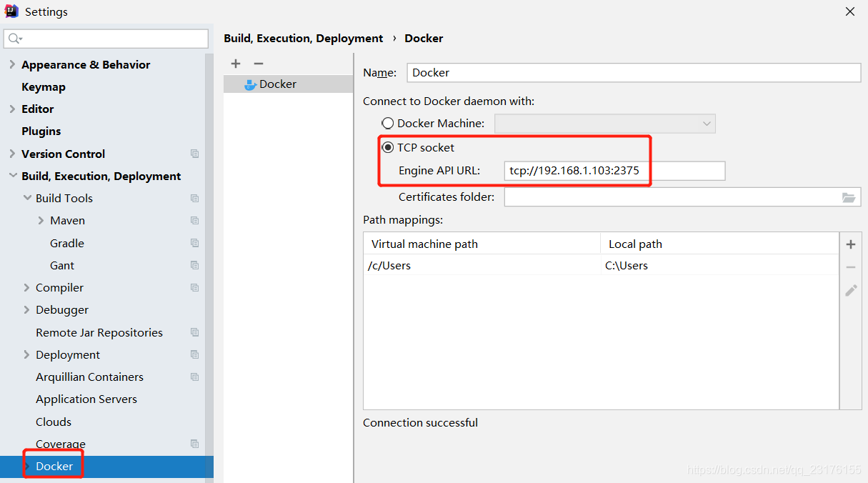Add a new Docker server configuration

coord(236,64)
